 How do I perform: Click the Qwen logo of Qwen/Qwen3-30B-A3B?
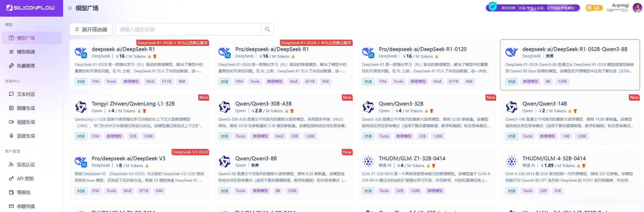[224, 107]
